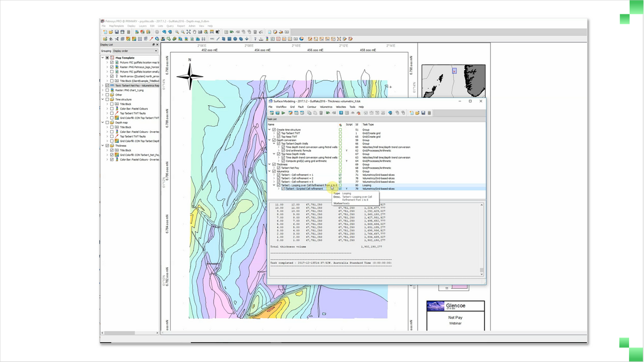This screenshot has height=362, width=644.
Task: Run the workflow using the green play icon
Action: (x=284, y=112)
